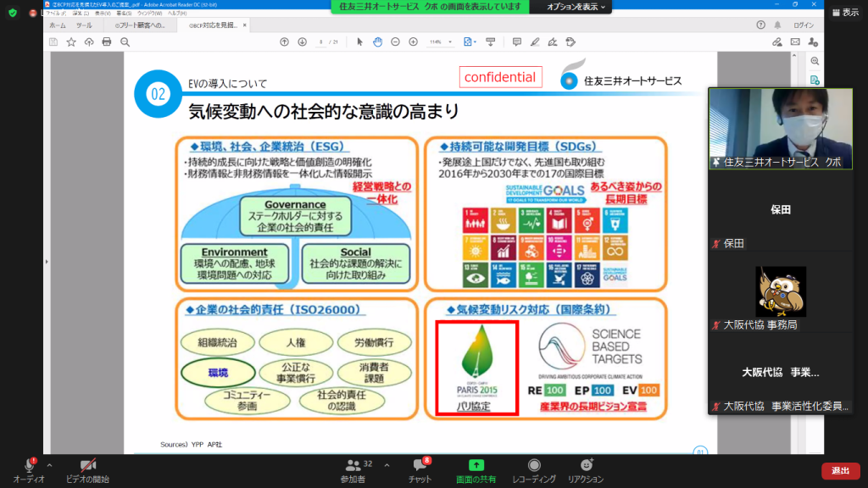868x488 pixels.
Task: Open the ウィンドウ menu
Action: tap(149, 14)
